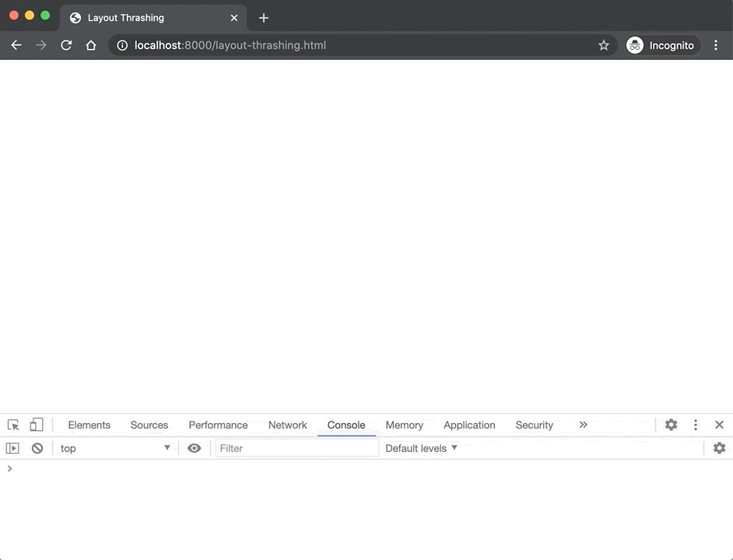Close the Layout Thrashing tab
Screen dimensions: 733x560
click(x=234, y=18)
